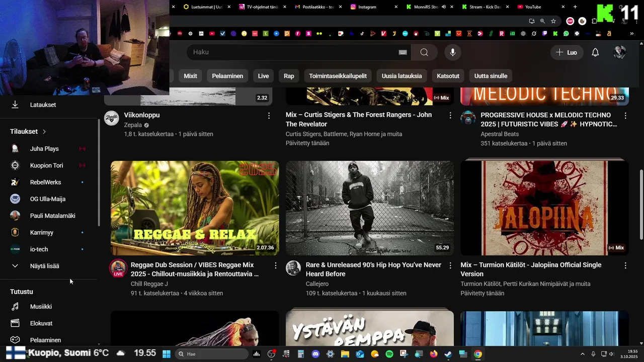The image size is (644, 362).
Task: Click the YouTube search magnifier button
Action: 424,52
